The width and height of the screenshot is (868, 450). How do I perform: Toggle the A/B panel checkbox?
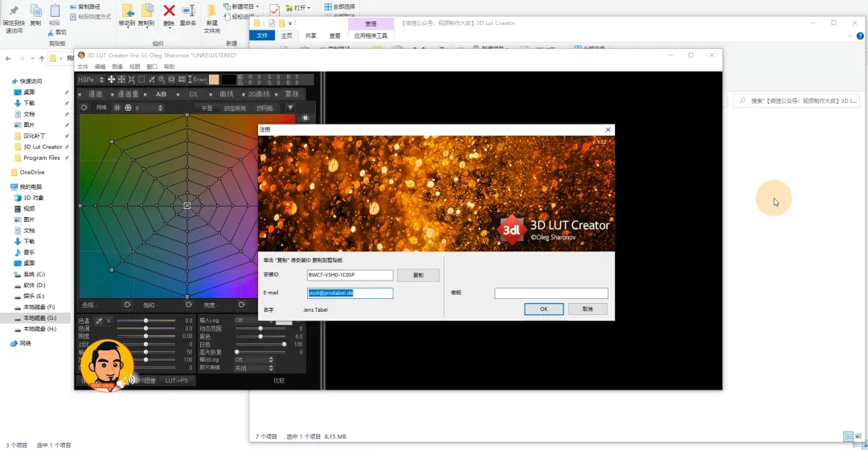pyautogui.click(x=145, y=94)
